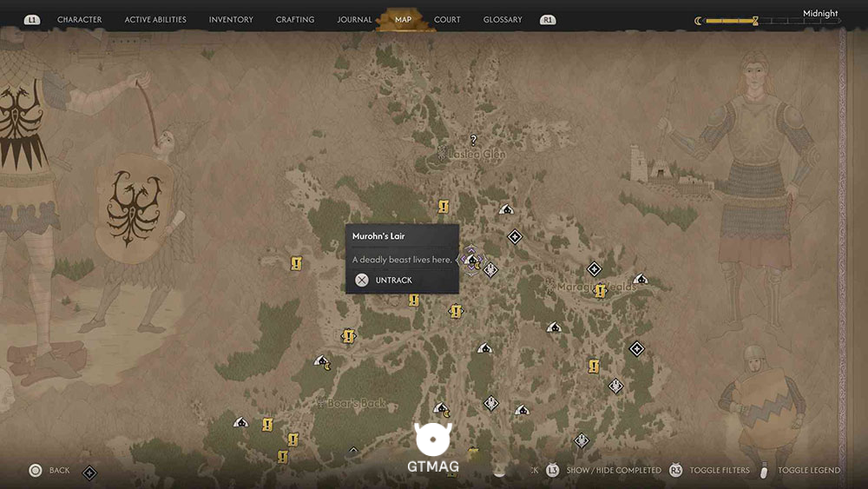Click the Lastea Glen region label

click(477, 155)
